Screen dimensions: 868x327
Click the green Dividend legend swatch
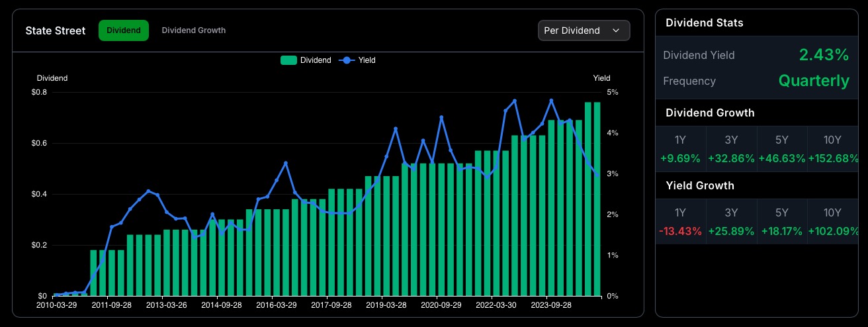point(288,60)
